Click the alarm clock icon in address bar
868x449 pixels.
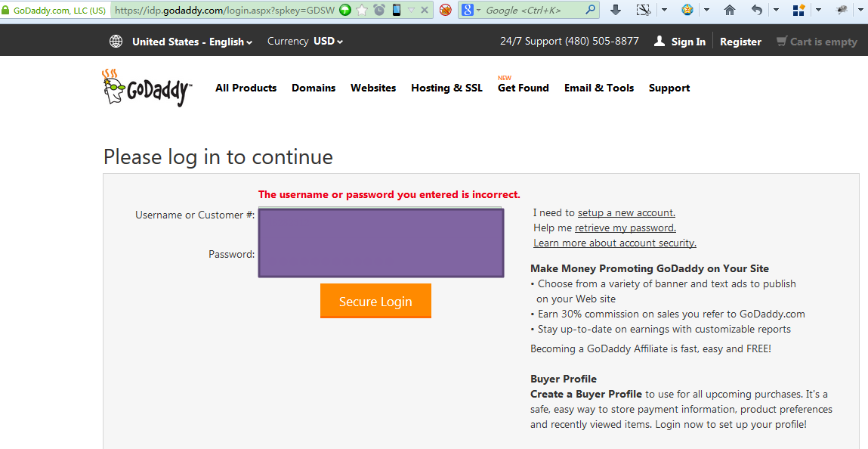click(x=379, y=10)
